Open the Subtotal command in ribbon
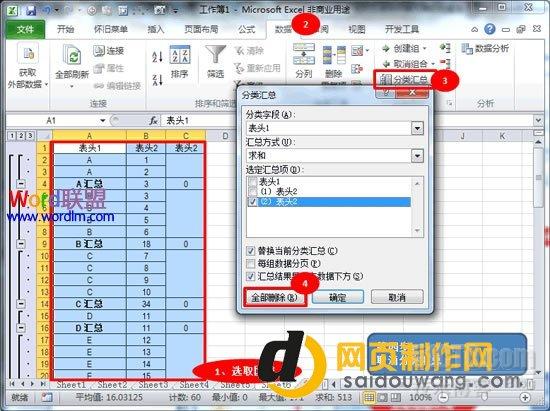 [404, 80]
